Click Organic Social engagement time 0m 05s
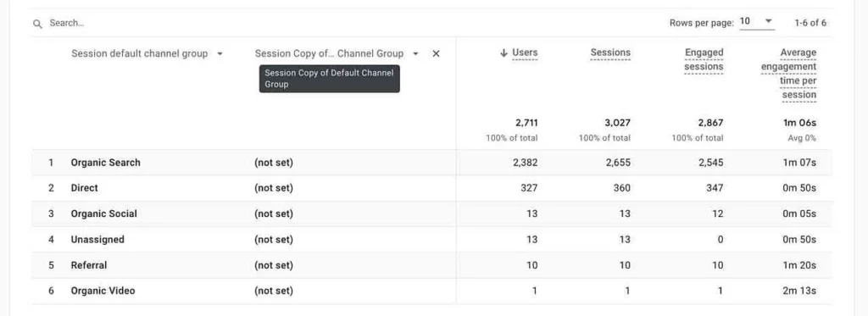The image size is (868, 316). coord(800,213)
